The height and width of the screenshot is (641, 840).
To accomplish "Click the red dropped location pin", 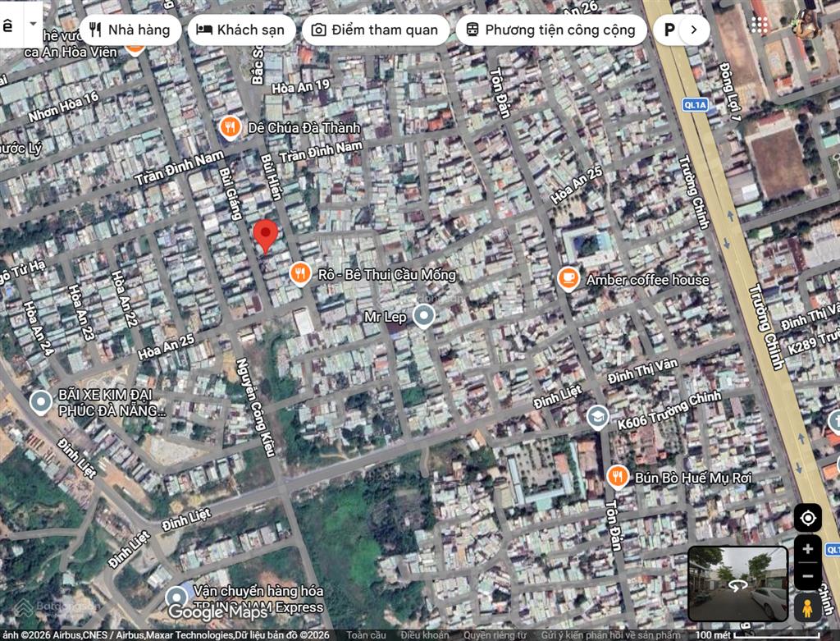I will (265, 236).
